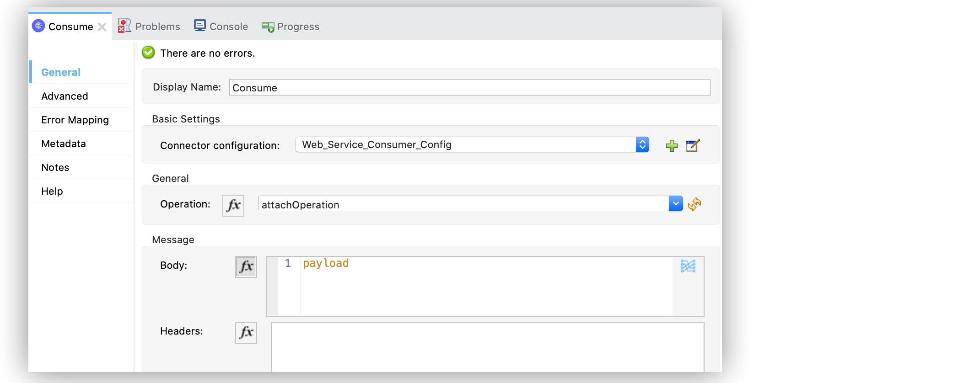Toggle the fx expression mode for Headers

246,332
